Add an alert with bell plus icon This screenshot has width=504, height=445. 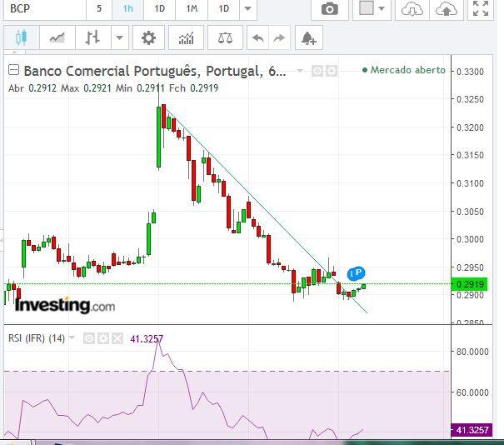pyautogui.click(x=309, y=38)
